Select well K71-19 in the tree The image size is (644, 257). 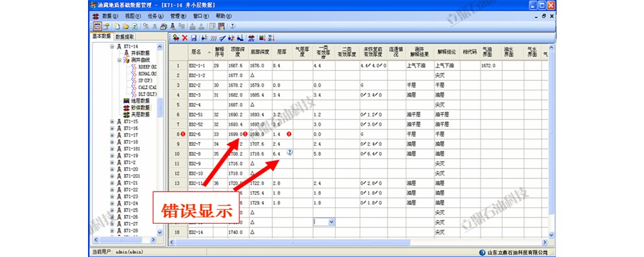pyautogui.click(x=131, y=155)
